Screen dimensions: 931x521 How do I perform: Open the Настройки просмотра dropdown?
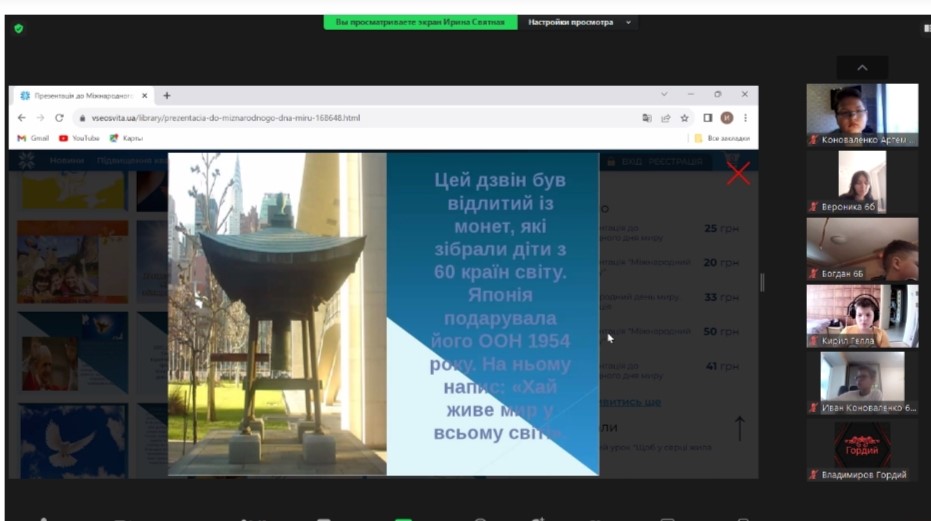(x=578, y=22)
